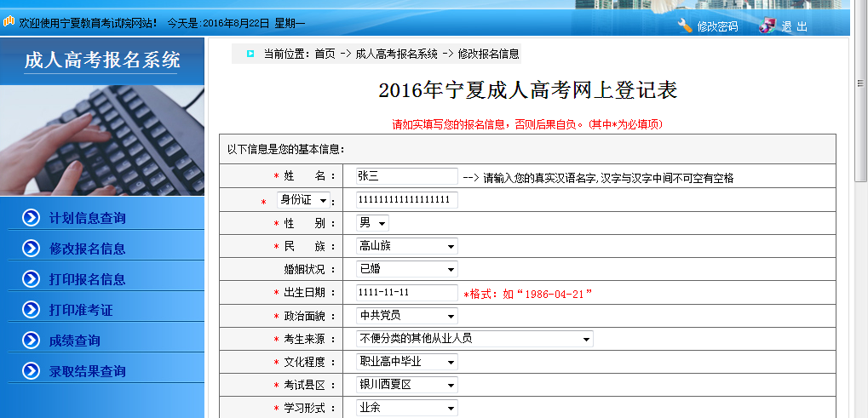This screenshot has height=418, width=868.
Task: Open the 政治面貌 dropdown showing 中共党员
Action: click(x=406, y=316)
